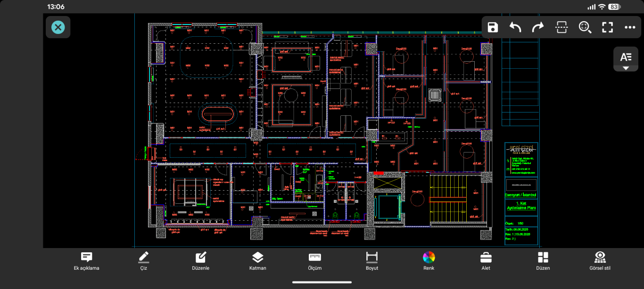Image resolution: width=644 pixels, height=289 pixels.
Task: Tap the magnifier zoom-window icon
Action: coord(585,27)
